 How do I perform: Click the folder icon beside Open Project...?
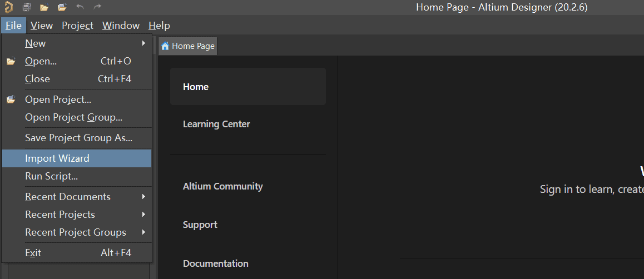tap(11, 99)
